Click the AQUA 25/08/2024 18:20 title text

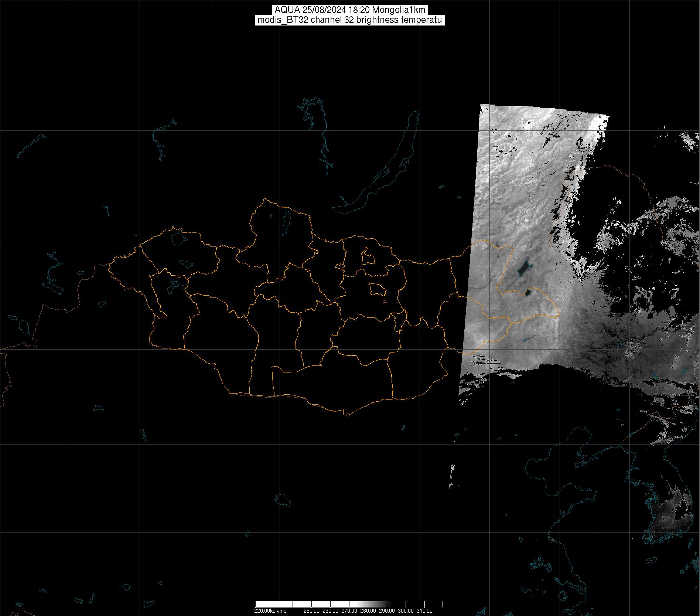tap(349, 10)
